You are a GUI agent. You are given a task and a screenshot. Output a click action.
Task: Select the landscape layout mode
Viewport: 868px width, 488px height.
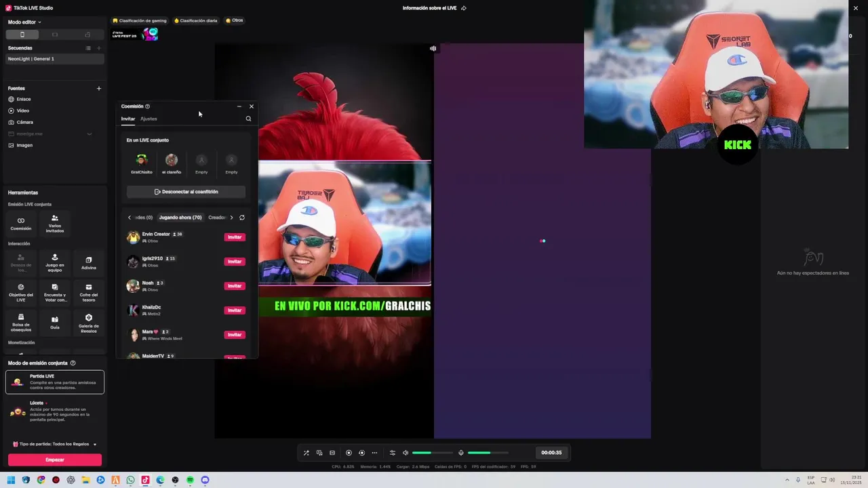(55, 35)
